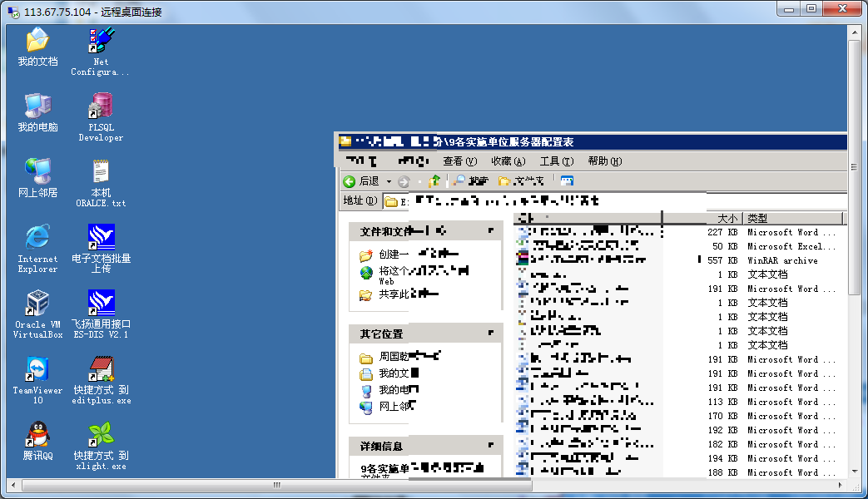Click the 创建一个新文件夹 task link

(409, 254)
